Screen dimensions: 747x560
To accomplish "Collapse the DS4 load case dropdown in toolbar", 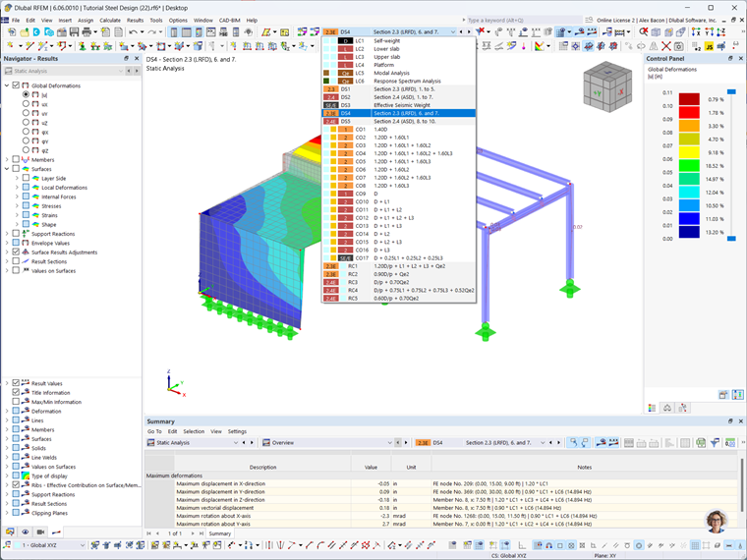I will click(x=452, y=31).
